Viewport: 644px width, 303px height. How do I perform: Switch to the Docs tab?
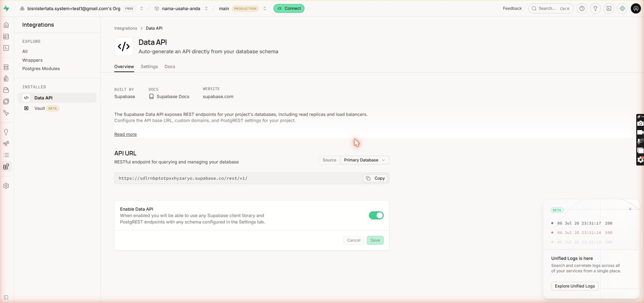tap(170, 66)
